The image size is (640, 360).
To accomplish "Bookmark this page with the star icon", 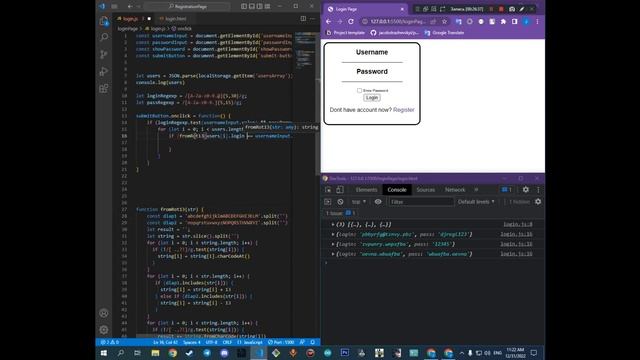I will [444, 21].
